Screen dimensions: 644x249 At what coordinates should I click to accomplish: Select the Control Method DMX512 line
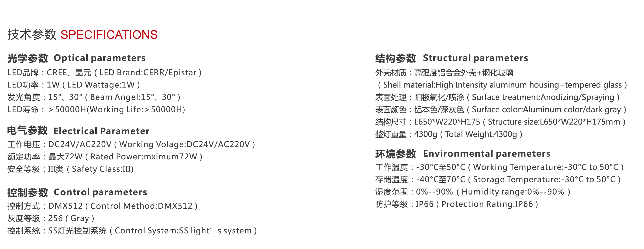click(102, 206)
